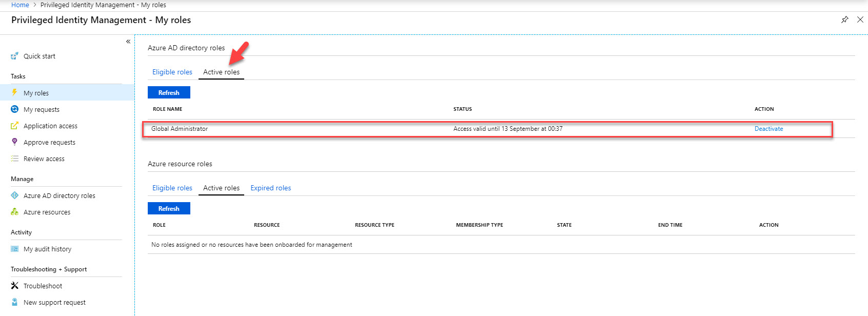
Task: Switch to Eligible roles tab for directory roles
Action: pos(172,72)
